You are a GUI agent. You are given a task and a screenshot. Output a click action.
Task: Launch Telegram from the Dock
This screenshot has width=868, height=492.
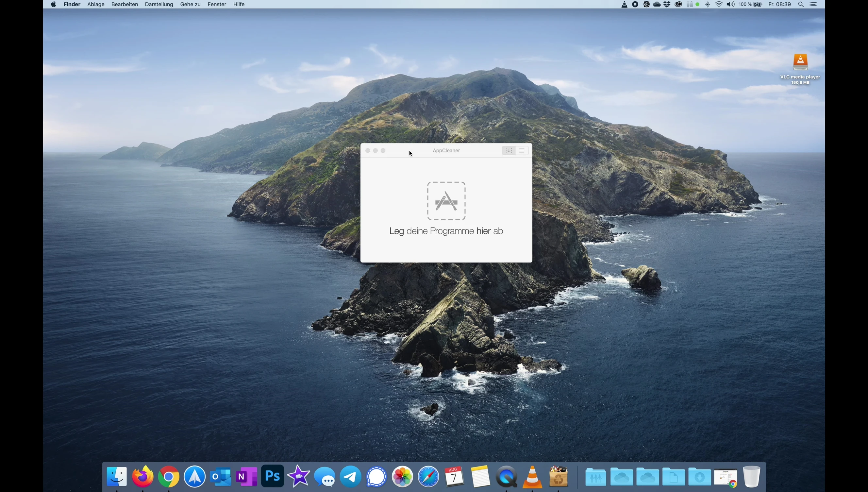click(351, 476)
